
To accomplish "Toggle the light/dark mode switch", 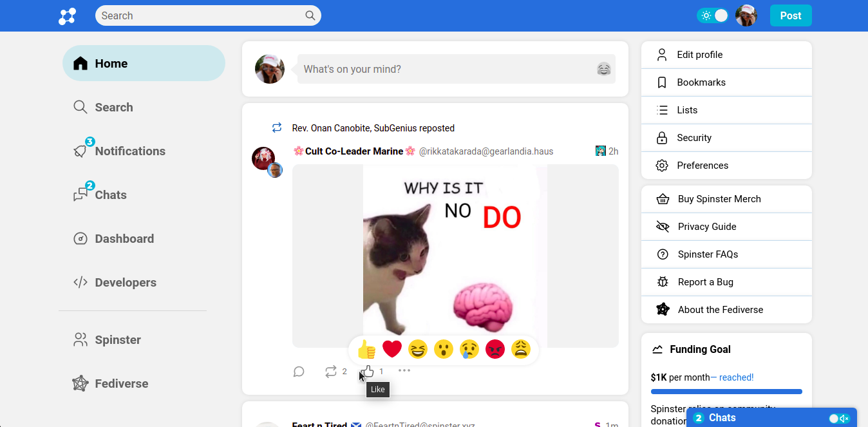I will 712,15.
